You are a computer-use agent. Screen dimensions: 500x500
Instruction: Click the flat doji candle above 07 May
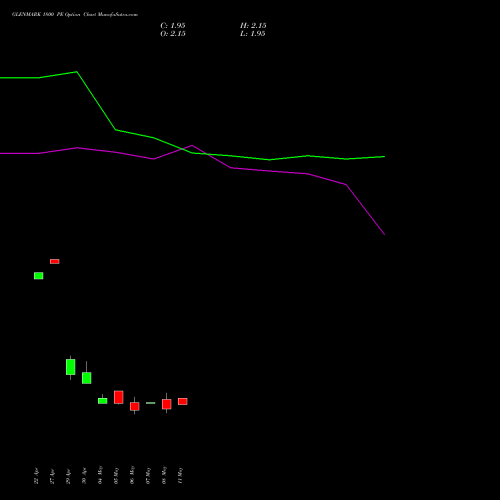click(x=151, y=403)
